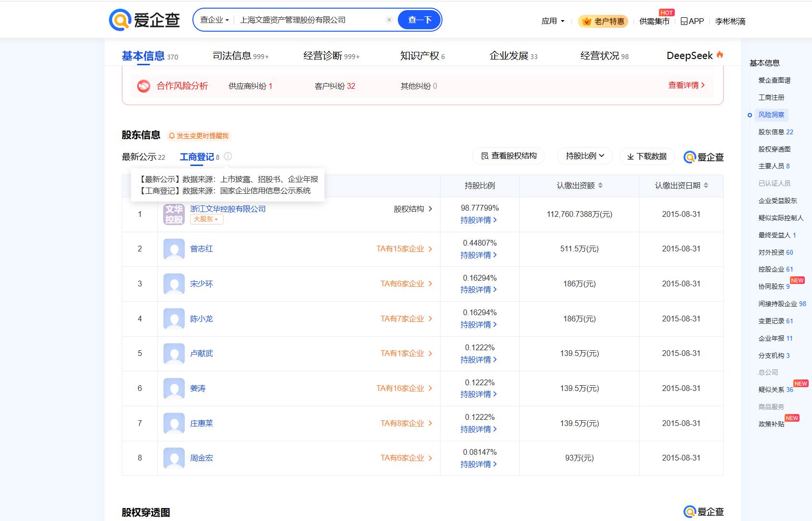Screen dimensions: 812x521
Task: Switch to the 经营状况 tab
Action: pyautogui.click(x=604, y=56)
